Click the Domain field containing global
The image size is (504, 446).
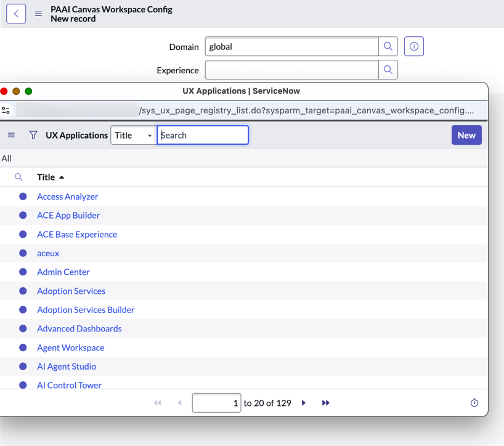pyautogui.click(x=292, y=47)
